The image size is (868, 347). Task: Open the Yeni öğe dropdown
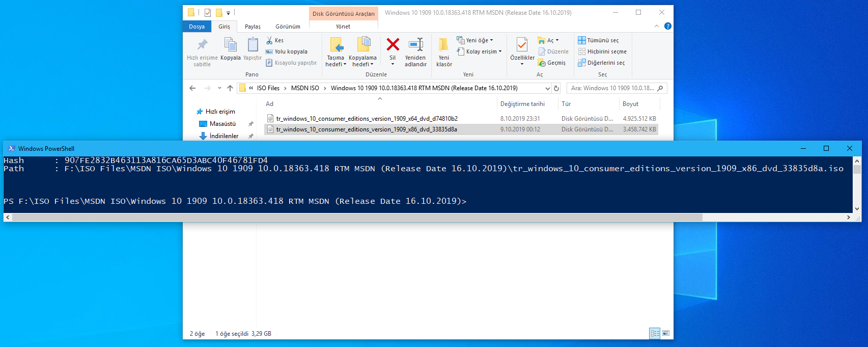(x=475, y=40)
